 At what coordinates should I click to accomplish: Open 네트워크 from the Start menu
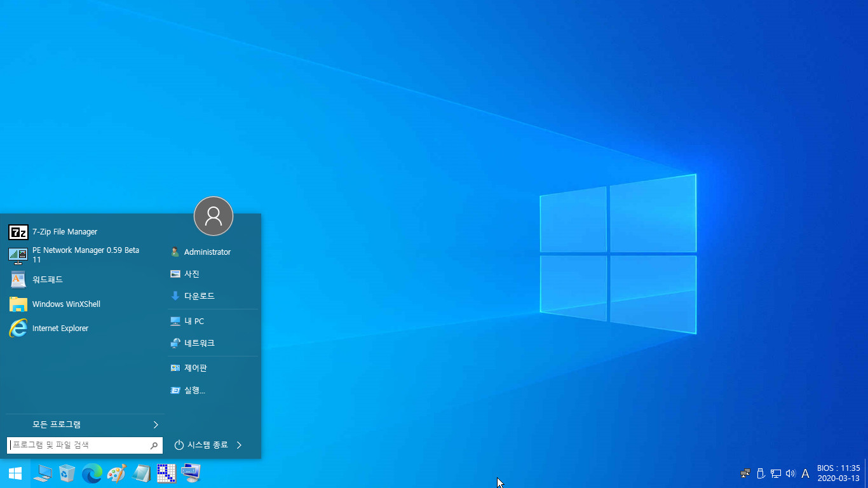click(x=213, y=343)
